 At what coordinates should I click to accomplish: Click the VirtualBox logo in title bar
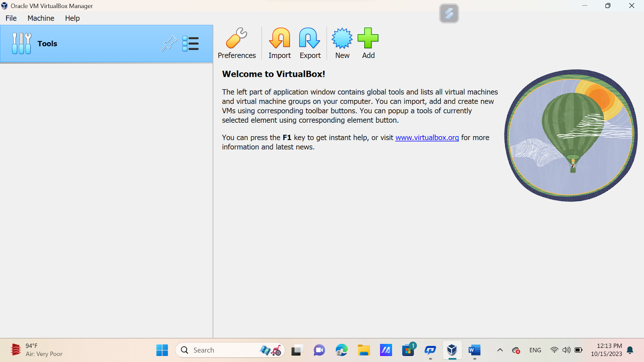coord(4,6)
